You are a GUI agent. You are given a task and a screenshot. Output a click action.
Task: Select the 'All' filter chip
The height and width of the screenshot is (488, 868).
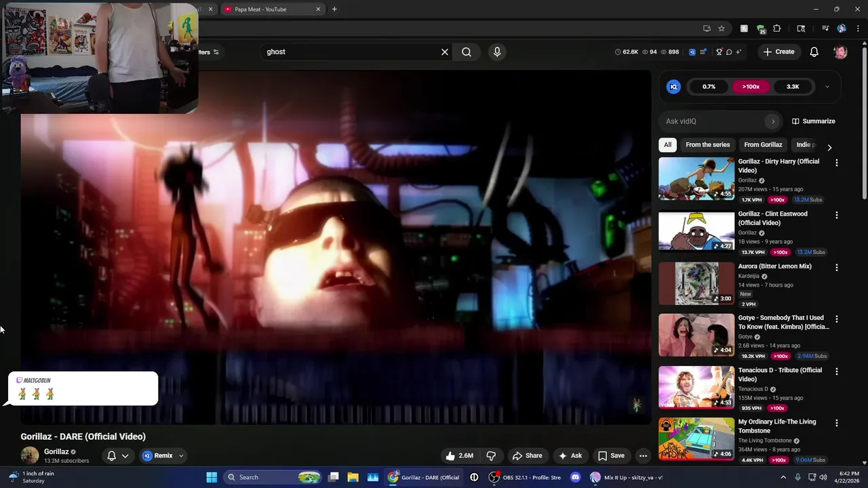pos(667,144)
